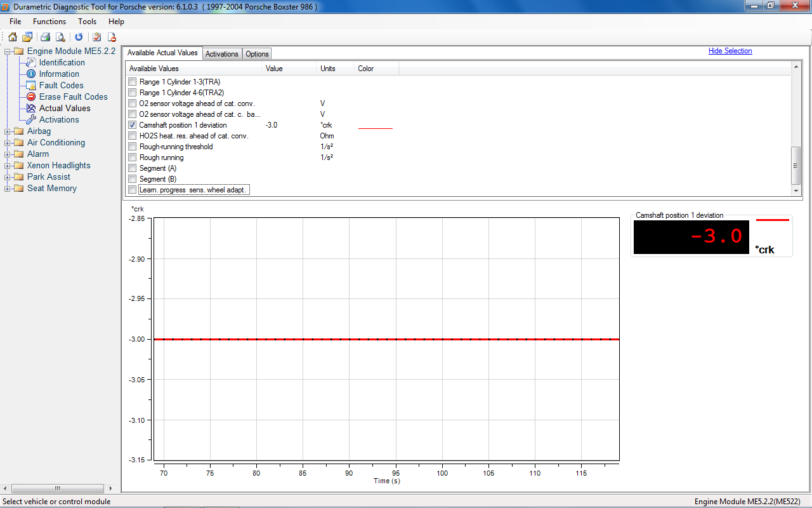Uncheck Camshaft position 1 deviation

point(132,125)
